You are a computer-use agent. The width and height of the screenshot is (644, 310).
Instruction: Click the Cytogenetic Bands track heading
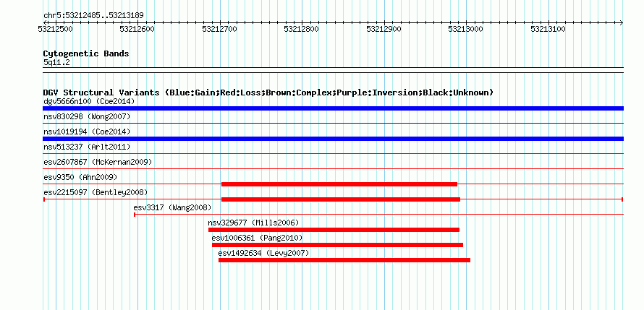[86, 53]
